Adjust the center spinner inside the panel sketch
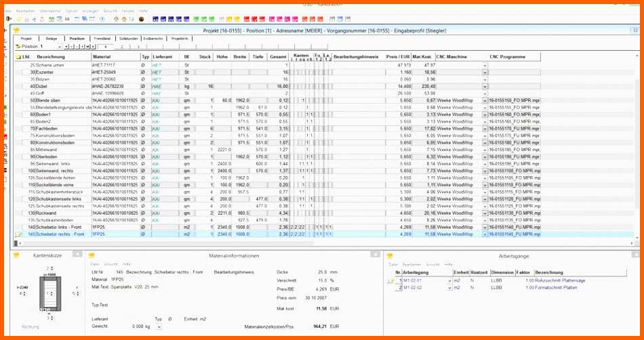 [50, 294]
